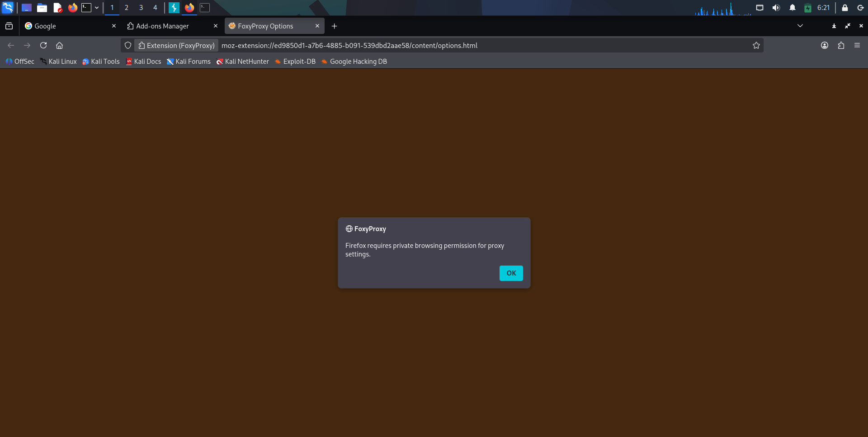Screen dimensions: 868x437
Task: Open the Google Hacking DB bookmark
Action: 354,62
